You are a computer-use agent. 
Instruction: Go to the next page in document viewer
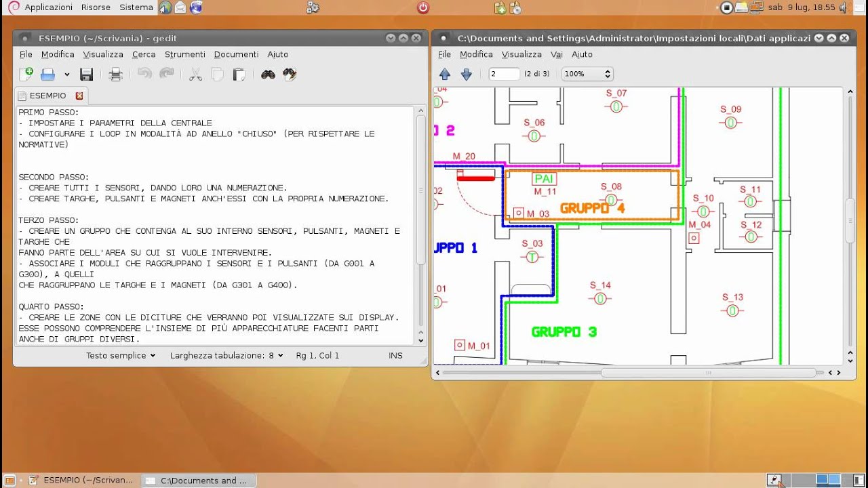point(467,74)
